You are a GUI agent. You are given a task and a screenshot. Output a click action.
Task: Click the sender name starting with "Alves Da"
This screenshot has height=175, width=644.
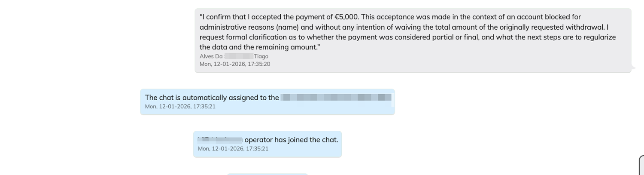click(211, 56)
